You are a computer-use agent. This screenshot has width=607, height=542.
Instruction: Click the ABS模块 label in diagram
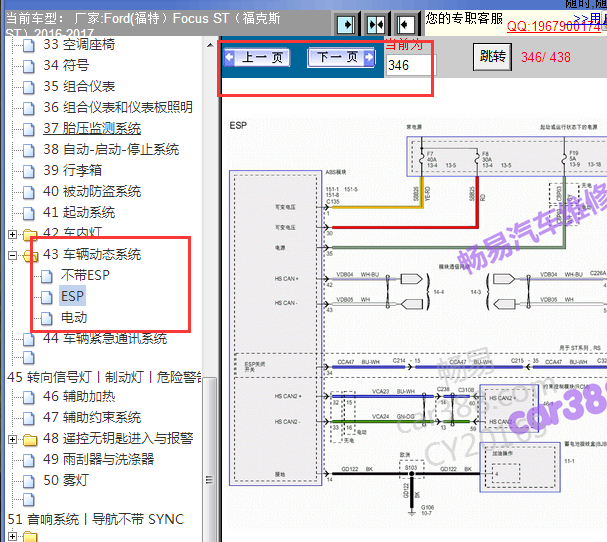(x=336, y=172)
